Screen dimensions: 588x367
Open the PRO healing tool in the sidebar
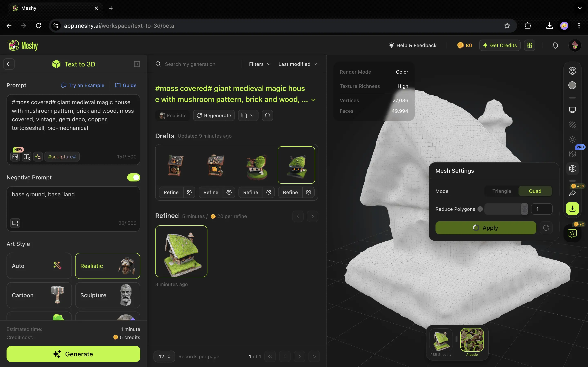click(x=572, y=154)
